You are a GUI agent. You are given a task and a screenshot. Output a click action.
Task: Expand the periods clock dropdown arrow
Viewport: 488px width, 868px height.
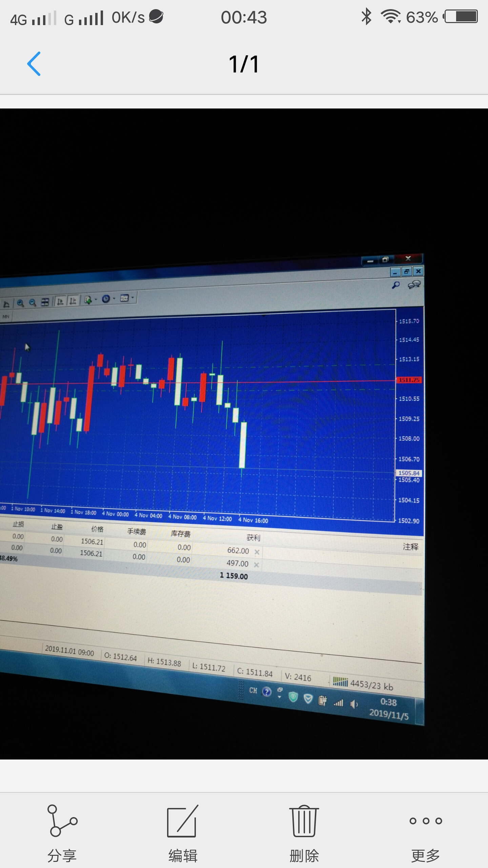114,298
